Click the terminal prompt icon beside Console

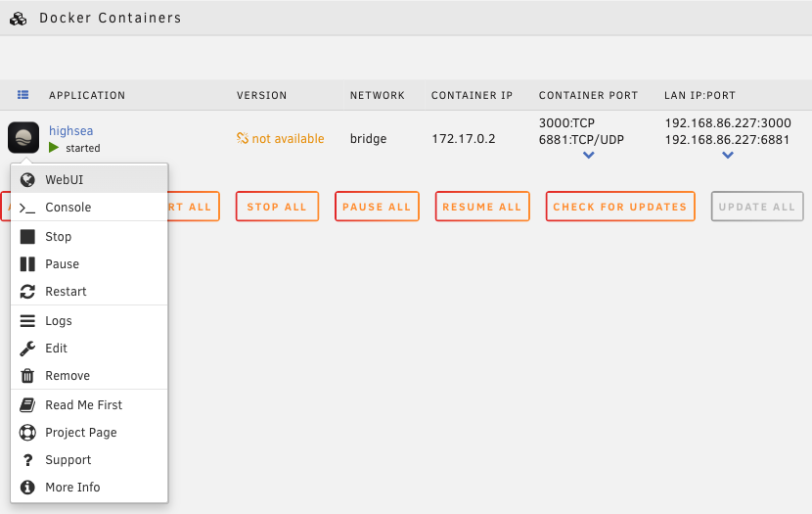pos(27,208)
